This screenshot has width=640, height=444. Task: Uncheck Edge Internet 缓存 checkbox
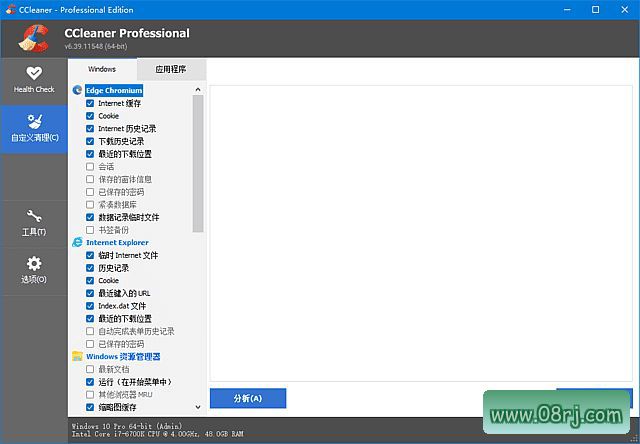90,103
